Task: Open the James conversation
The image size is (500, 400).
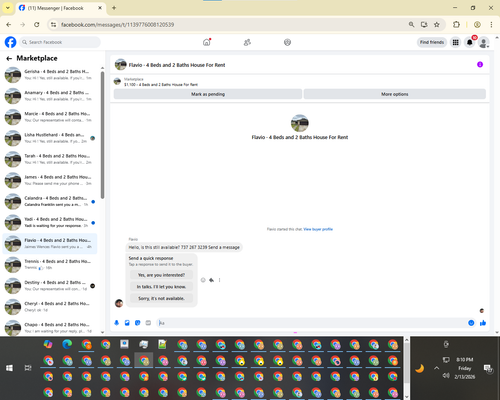Action: click(50, 180)
